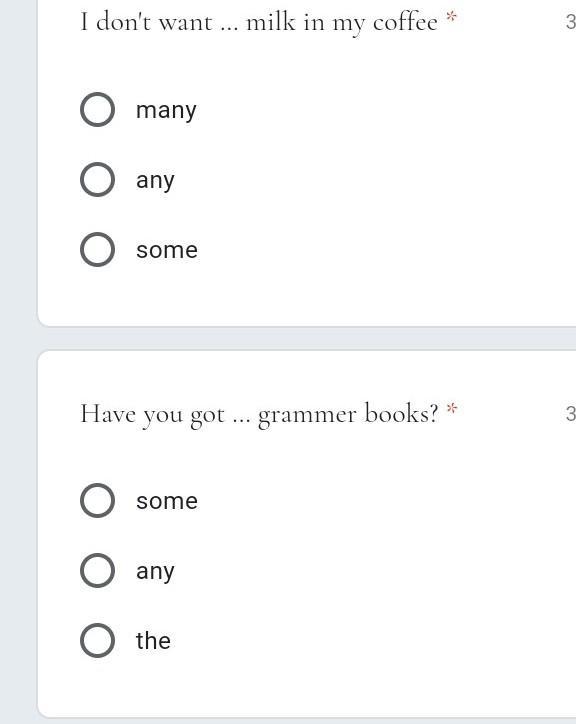Click the points value beside the grammer books question
The height and width of the screenshot is (724, 576).
570,414
